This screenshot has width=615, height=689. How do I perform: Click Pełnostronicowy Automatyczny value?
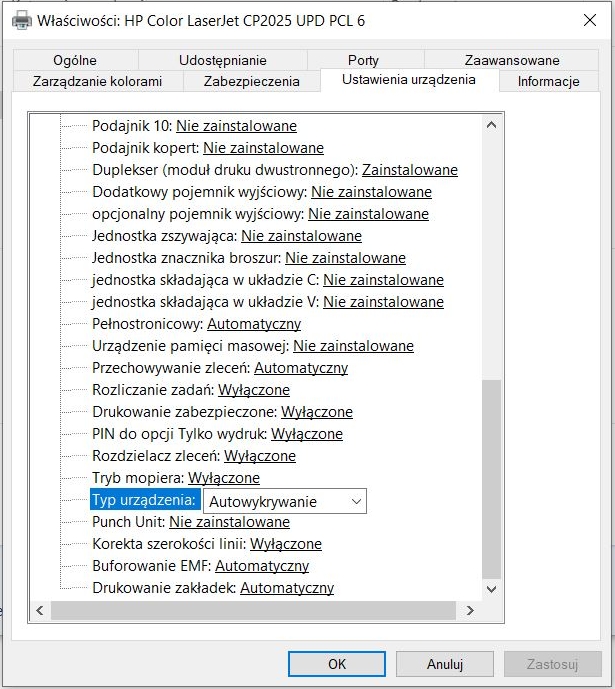point(254,324)
